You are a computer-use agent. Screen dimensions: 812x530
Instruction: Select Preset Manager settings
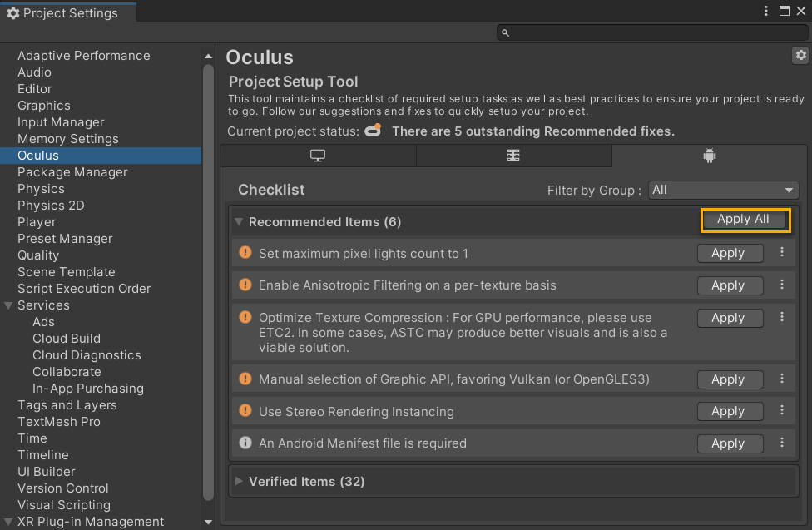tap(65, 238)
